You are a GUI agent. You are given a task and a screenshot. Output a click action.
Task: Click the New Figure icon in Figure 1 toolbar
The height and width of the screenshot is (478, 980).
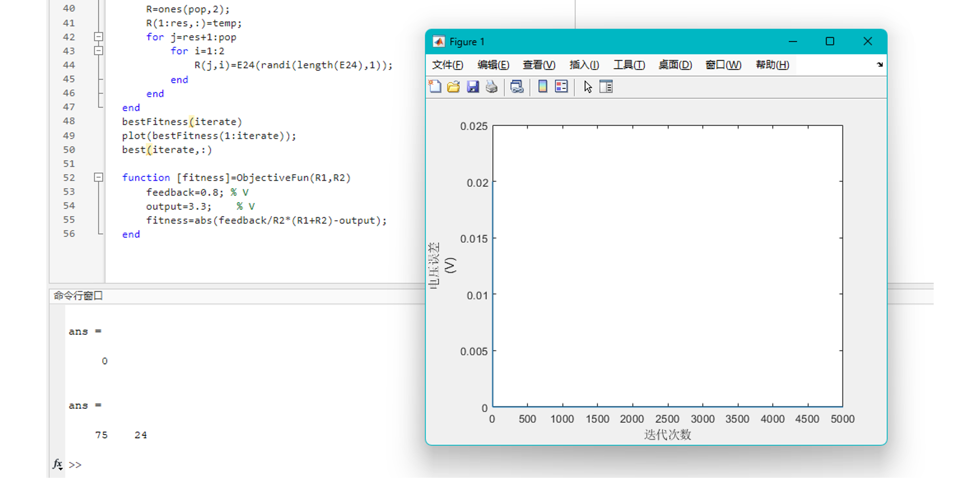[x=435, y=87]
